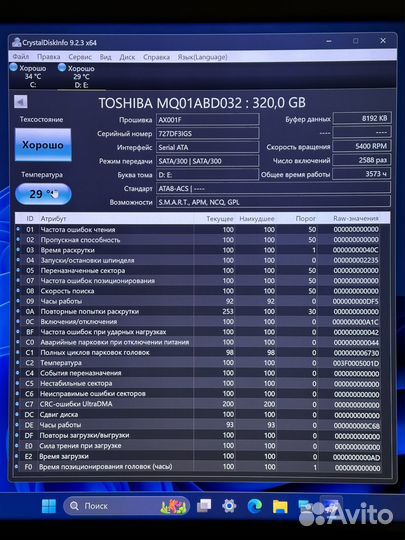Select row 04 Запуски/остановки шпинделя
This screenshot has width=405, height=540.
point(198,260)
